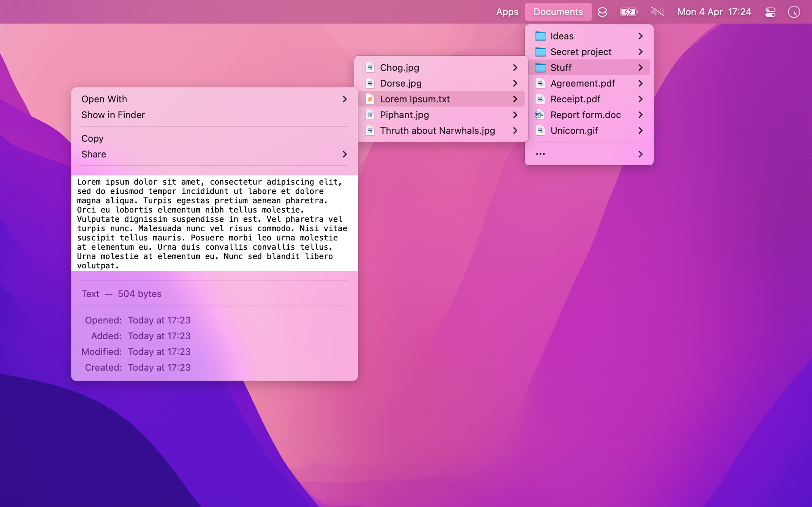Open the Documents menu
Image resolution: width=812 pixels, height=507 pixels.
558,12
